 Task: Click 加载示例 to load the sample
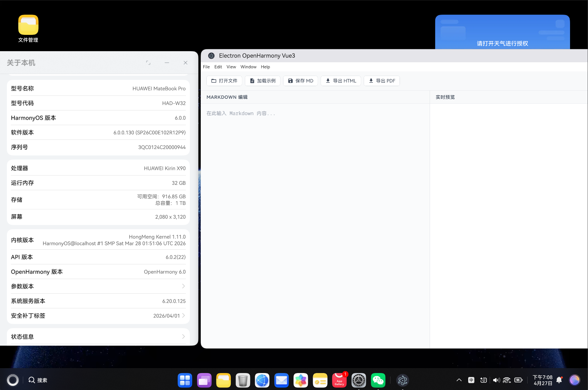click(x=262, y=81)
